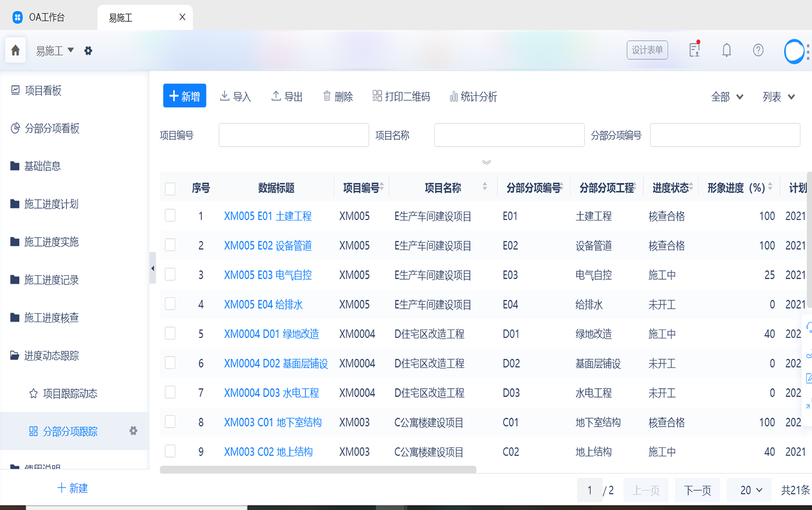The height and width of the screenshot is (510, 812).
Task: Expand the 施工进度核查 folder
Action: (x=45, y=318)
